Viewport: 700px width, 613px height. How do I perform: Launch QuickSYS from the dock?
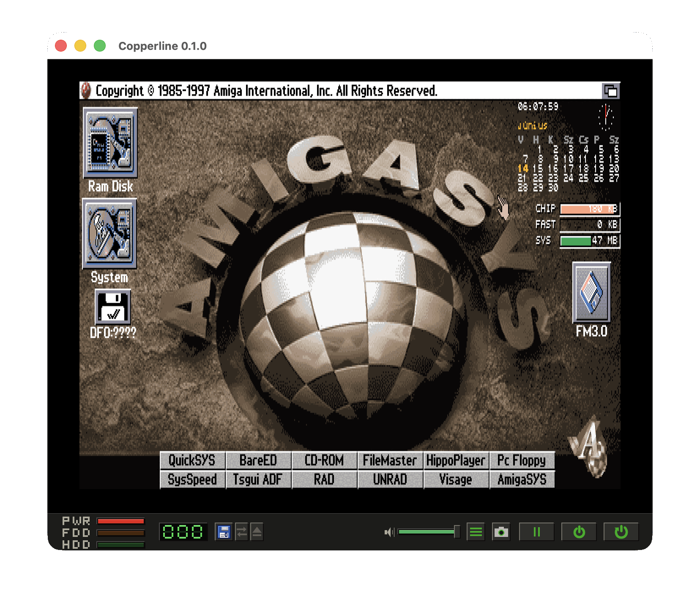point(192,460)
